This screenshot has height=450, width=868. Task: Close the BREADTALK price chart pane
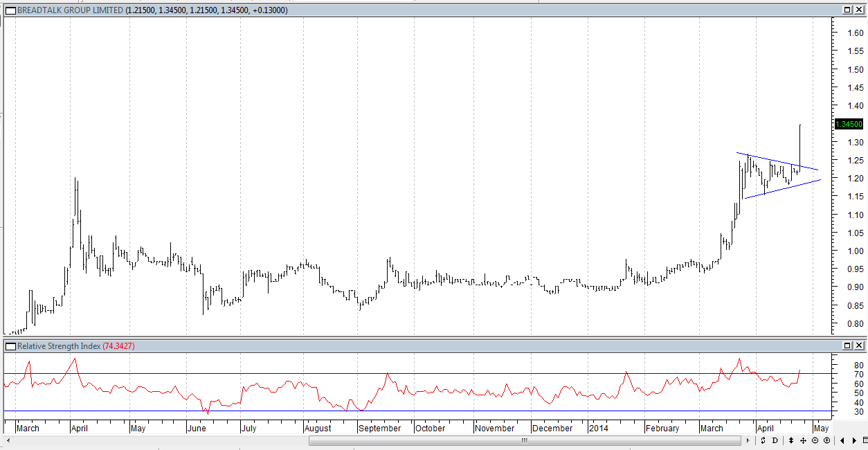click(x=860, y=10)
